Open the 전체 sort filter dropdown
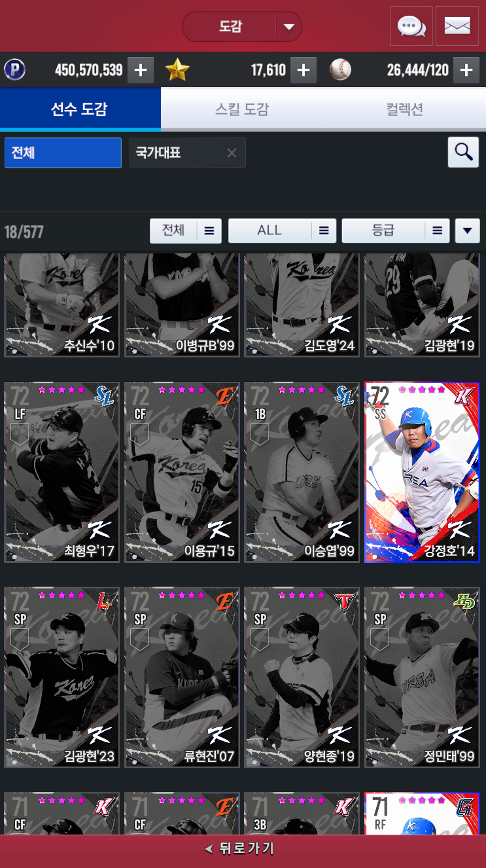The width and height of the screenshot is (486, 868). click(186, 230)
